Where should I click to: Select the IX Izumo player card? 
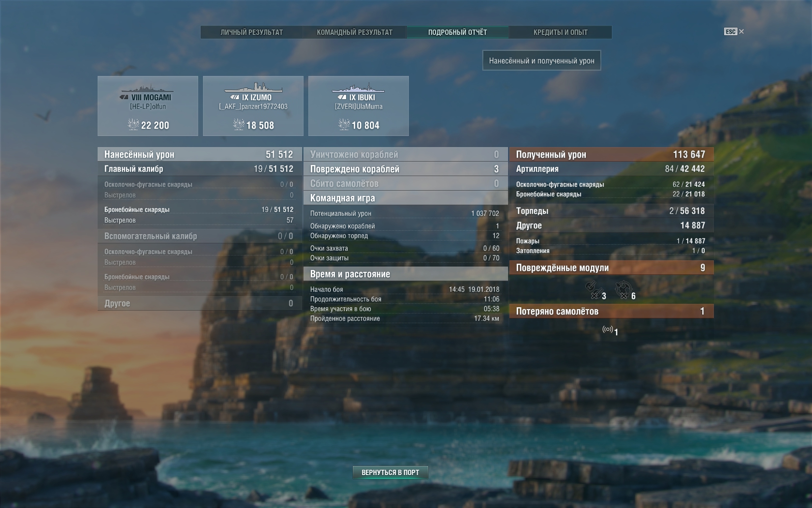pyautogui.click(x=253, y=106)
